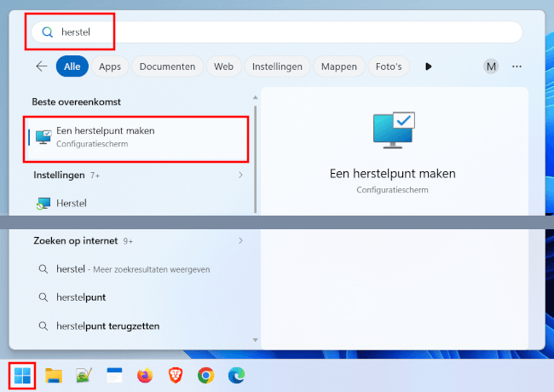
Task: Select the Alle filter tab
Action: point(72,66)
